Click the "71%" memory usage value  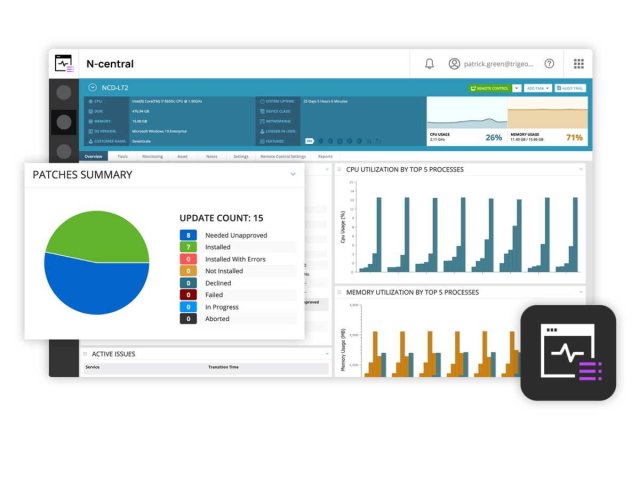574,138
